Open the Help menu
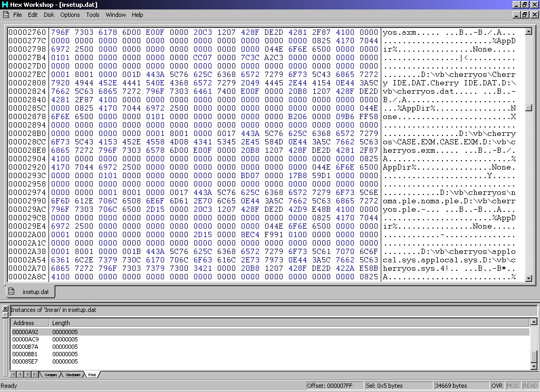Viewport: 540px width, 392px height. (x=138, y=15)
